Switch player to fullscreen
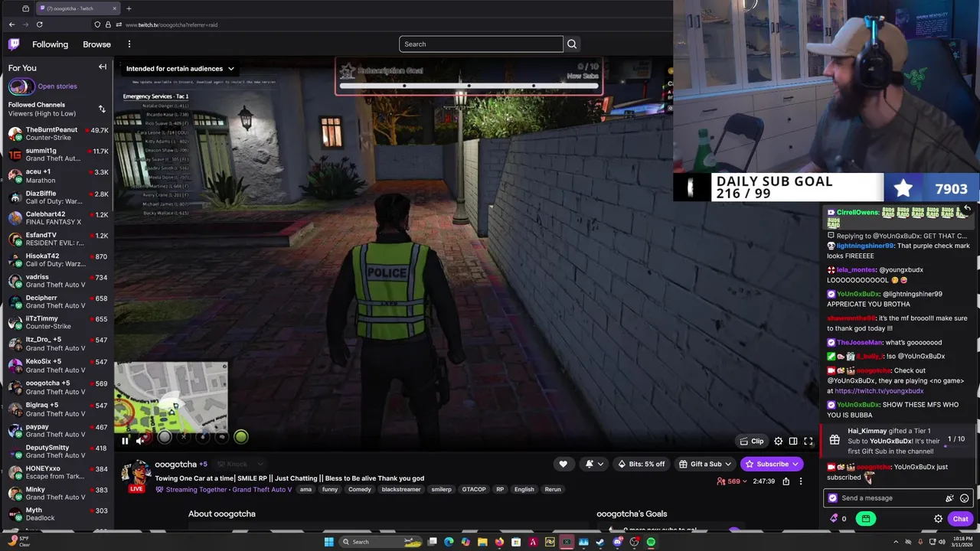Screen dimensions: 980x551 [808, 441]
